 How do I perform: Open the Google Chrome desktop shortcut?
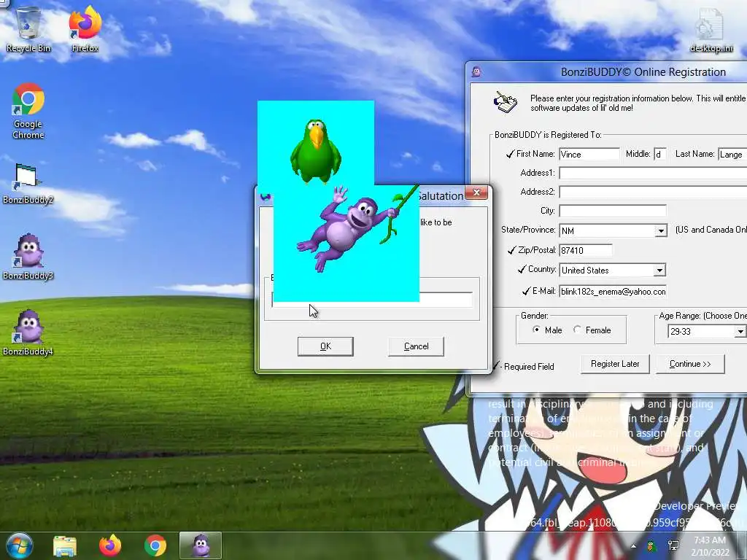[x=28, y=111]
